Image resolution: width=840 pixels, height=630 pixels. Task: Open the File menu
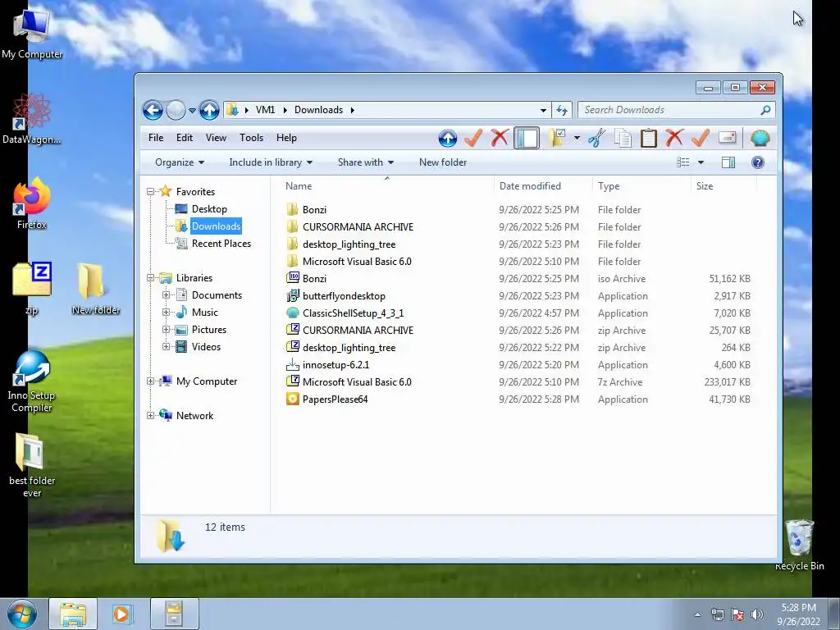(x=156, y=138)
